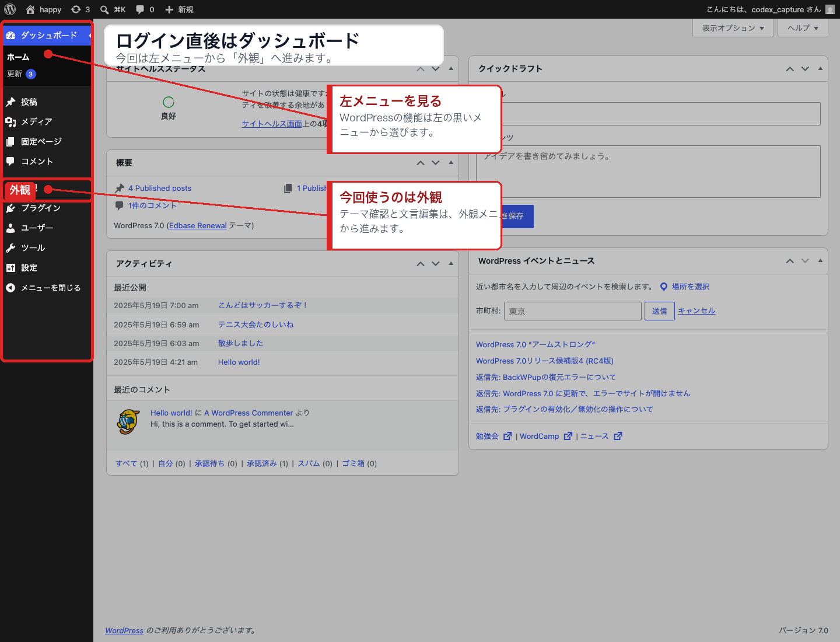Screen dimensions: 840x642
Task: Expand the 表示オプション dropdown
Action: 733,28
